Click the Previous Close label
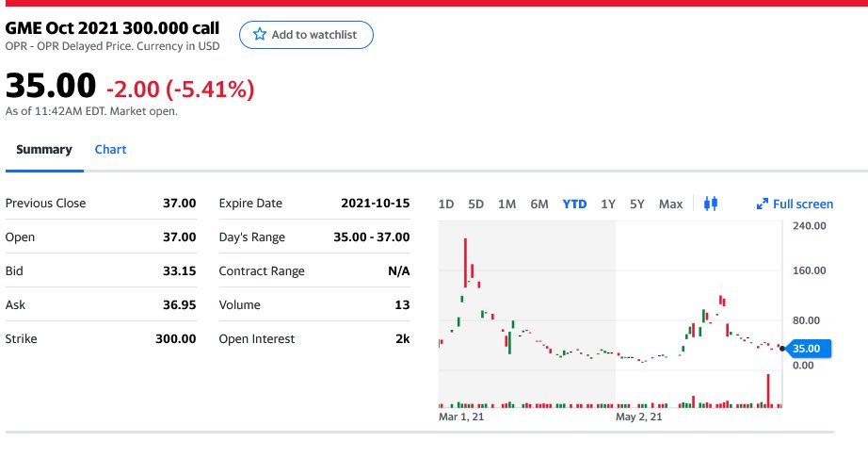The image size is (868, 458). tap(45, 204)
